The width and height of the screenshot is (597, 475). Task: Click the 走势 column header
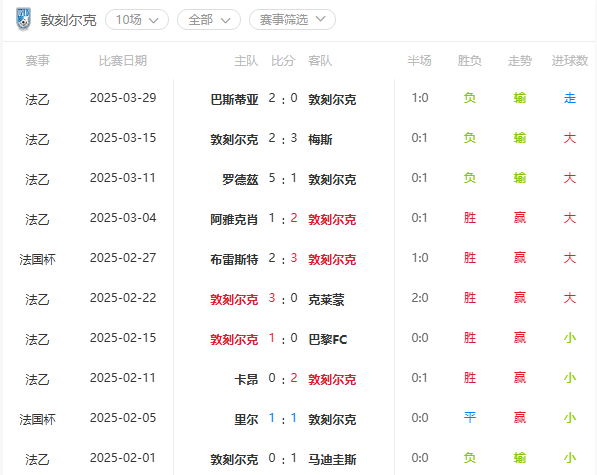[x=520, y=61]
